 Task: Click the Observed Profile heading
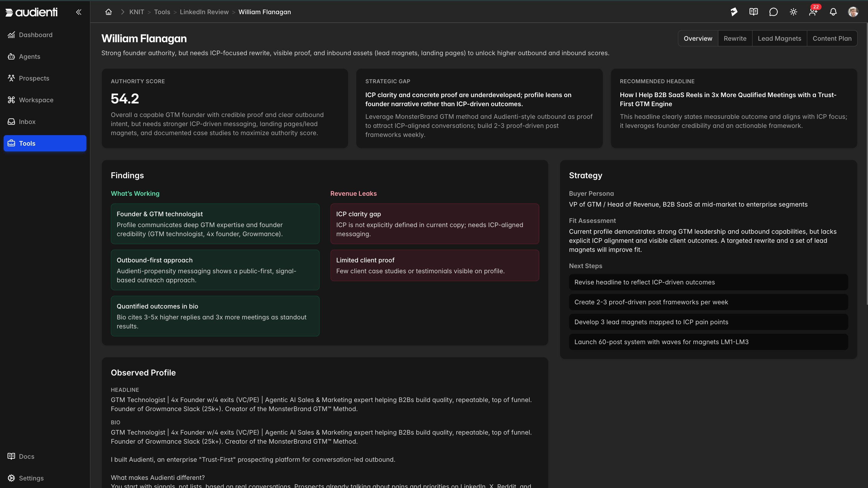pyautogui.click(x=143, y=372)
